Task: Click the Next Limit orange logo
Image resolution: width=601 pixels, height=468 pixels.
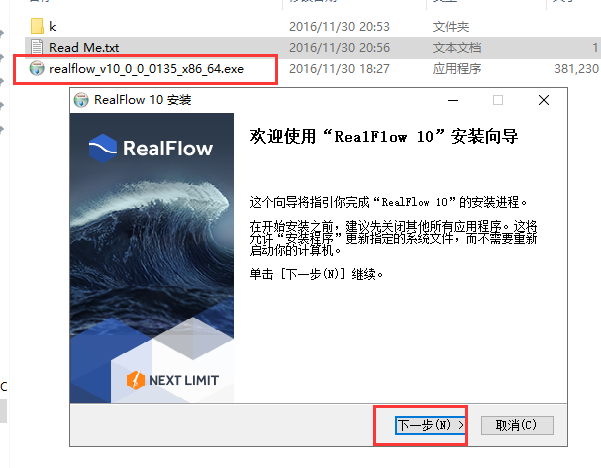Action: (135, 380)
